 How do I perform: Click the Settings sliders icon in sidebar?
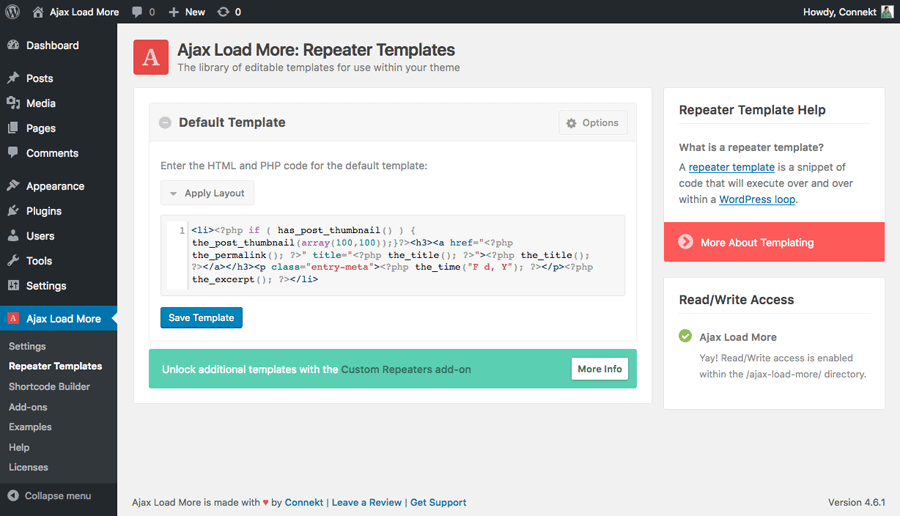(13, 285)
